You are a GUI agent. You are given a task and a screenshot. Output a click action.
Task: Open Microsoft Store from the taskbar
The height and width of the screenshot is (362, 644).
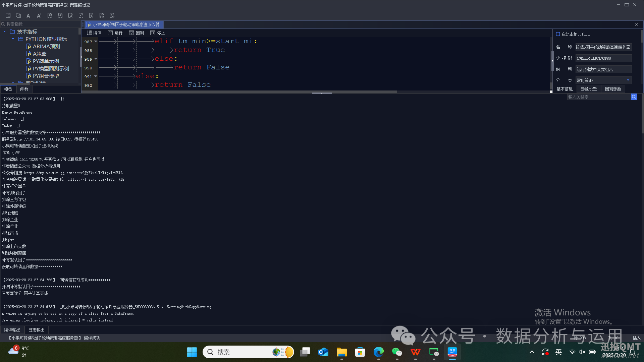(x=360, y=352)
